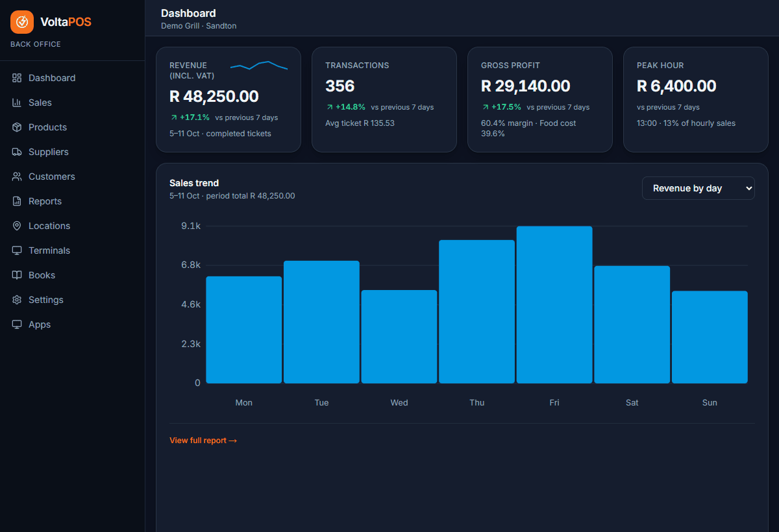Click the Wed label under the chart
The image size is (779, 532).
click(399, 403)
